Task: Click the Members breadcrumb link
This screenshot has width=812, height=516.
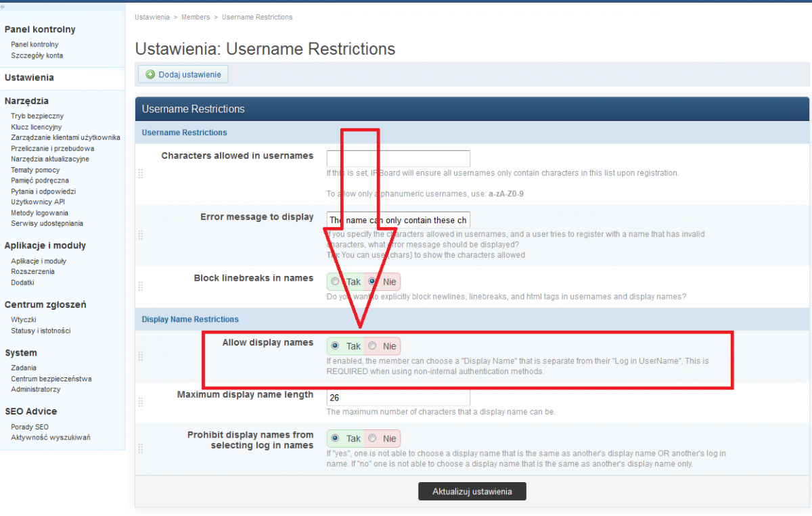Action: click(x=194, y=16)
